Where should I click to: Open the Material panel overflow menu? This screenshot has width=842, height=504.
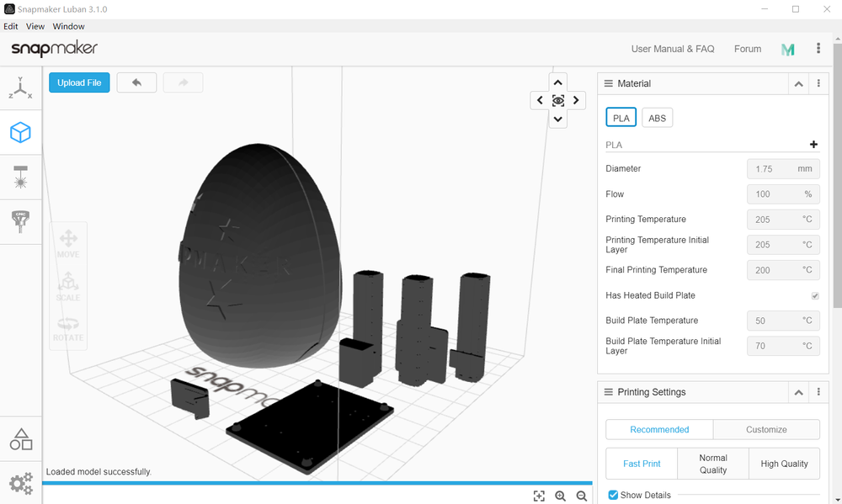click(x=818, y=83)
